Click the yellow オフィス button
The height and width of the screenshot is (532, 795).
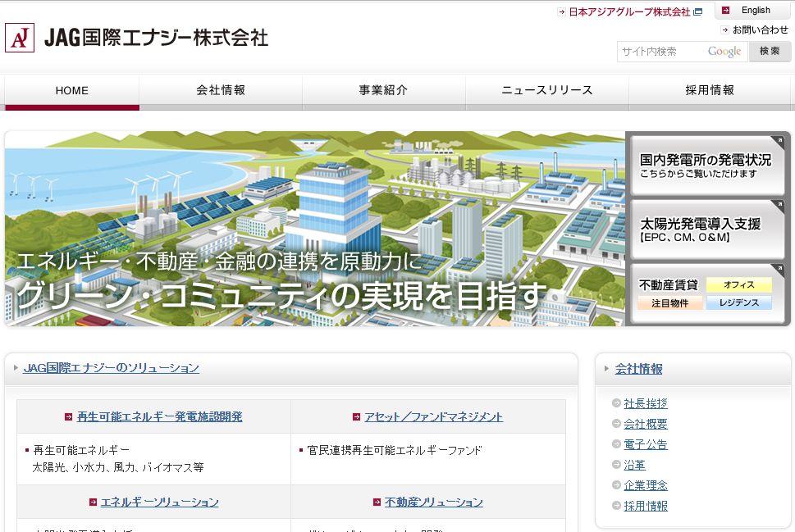pyautogui.click(x=738, y=284)
